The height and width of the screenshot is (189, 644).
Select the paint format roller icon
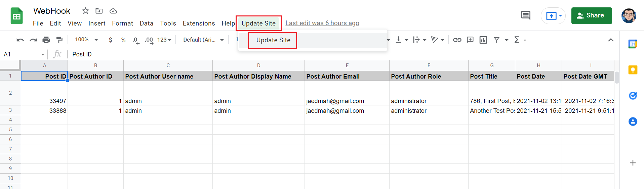tap(59, 40)
